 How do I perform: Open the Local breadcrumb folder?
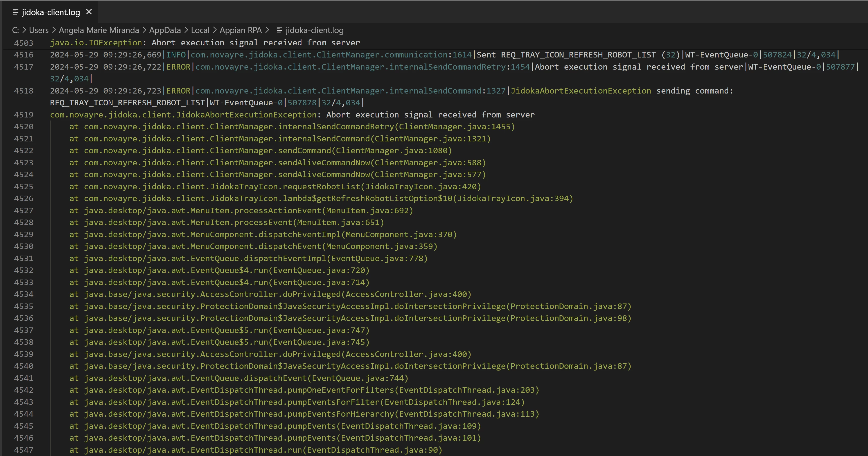[200, 30]
